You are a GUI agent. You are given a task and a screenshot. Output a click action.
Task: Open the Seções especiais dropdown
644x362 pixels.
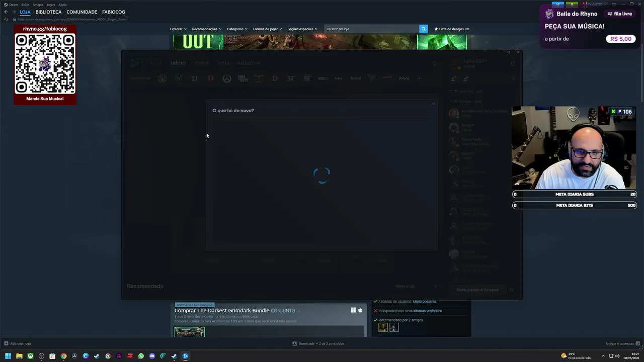click(302, 29)
